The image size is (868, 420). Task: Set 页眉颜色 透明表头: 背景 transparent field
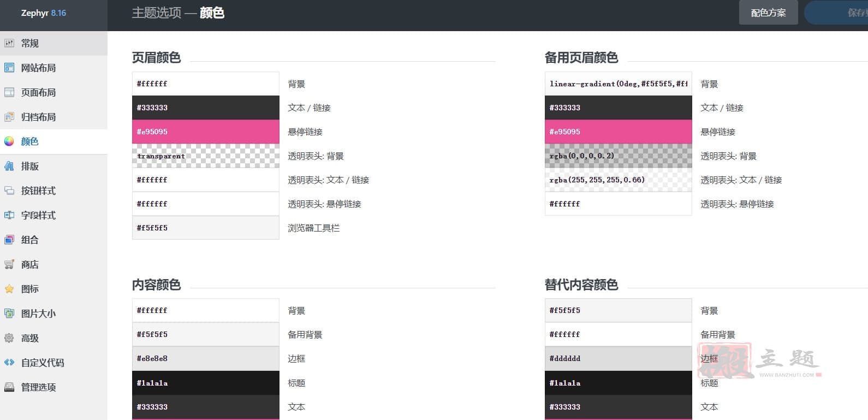pyautogui.click(x=206, y=156)
